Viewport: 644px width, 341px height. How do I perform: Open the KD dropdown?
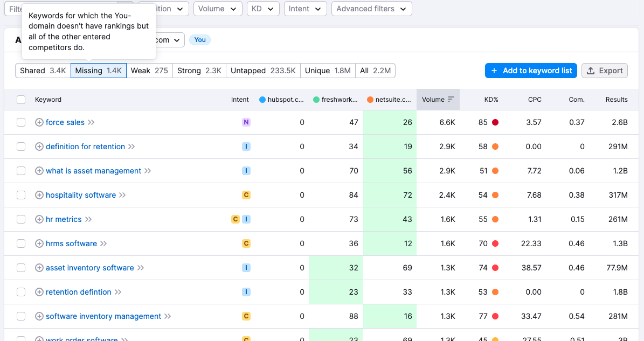pos(263,9)
